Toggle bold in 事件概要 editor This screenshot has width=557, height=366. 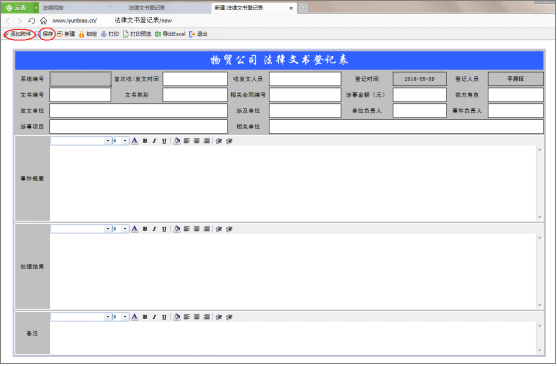(145, 141)
